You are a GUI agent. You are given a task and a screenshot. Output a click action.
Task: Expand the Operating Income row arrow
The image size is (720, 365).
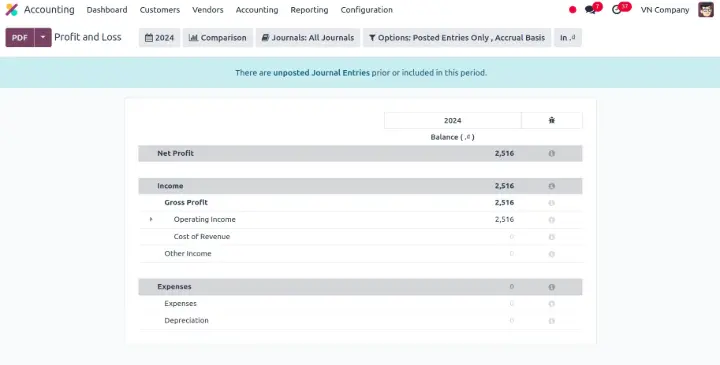151,219
